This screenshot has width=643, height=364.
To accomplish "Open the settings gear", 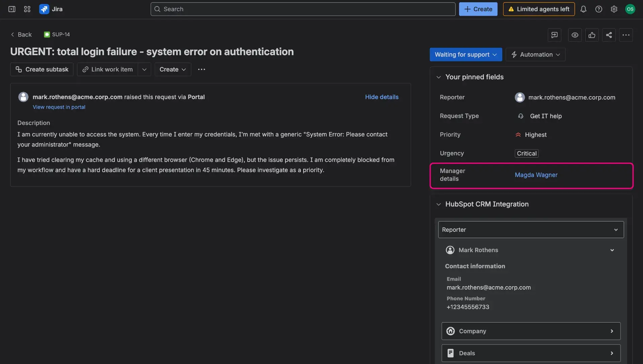I will tap(614, 9).
